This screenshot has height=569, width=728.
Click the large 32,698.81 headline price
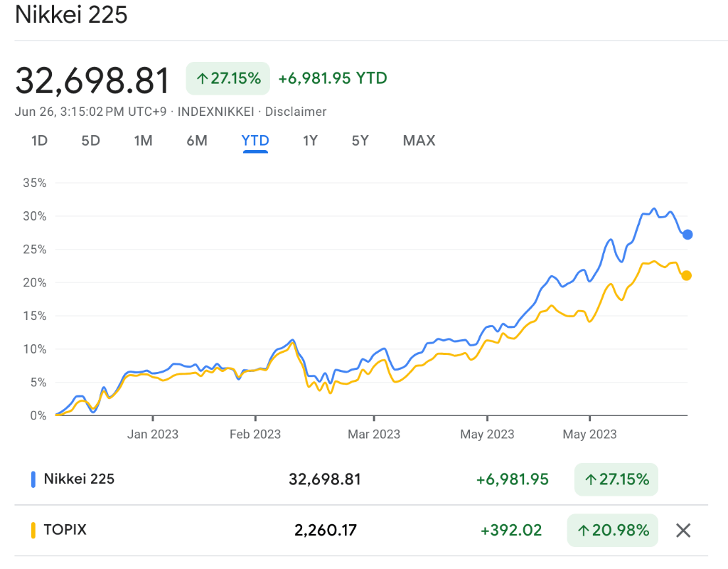point(92,81)
